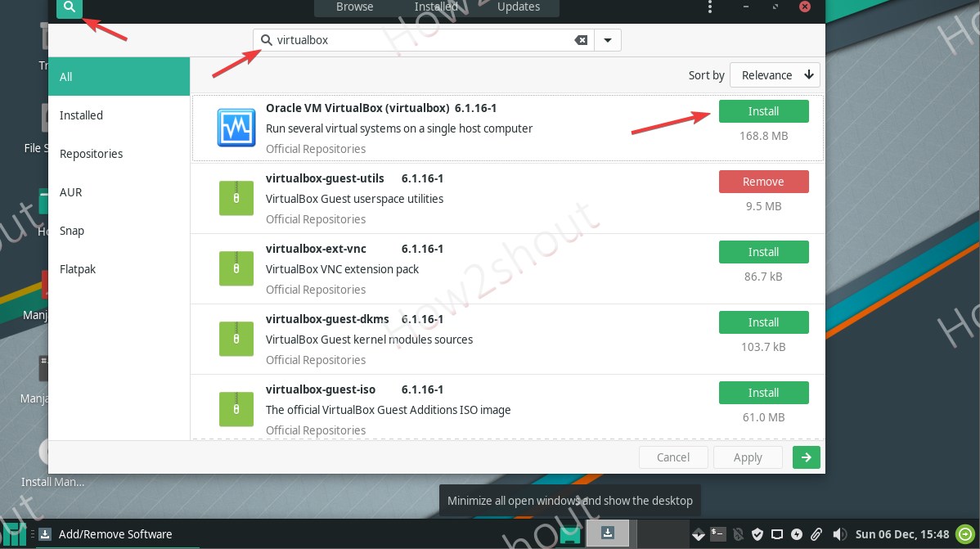Select virtualbox-ext-vnc package name

[317, 248]
